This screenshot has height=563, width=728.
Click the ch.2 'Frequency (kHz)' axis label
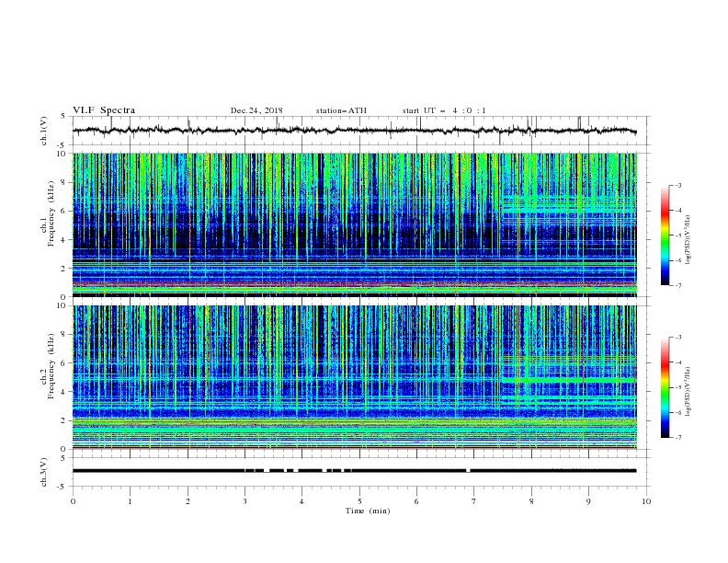[51, 366]
